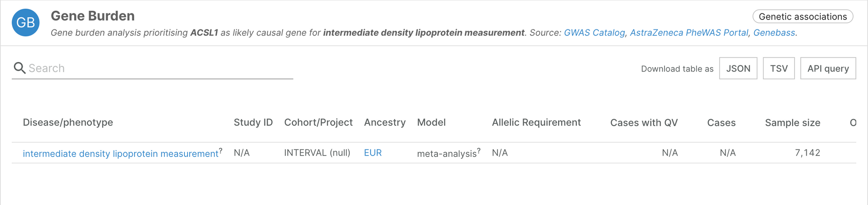Open the GWAS Catalog source link

coord(594,33)
